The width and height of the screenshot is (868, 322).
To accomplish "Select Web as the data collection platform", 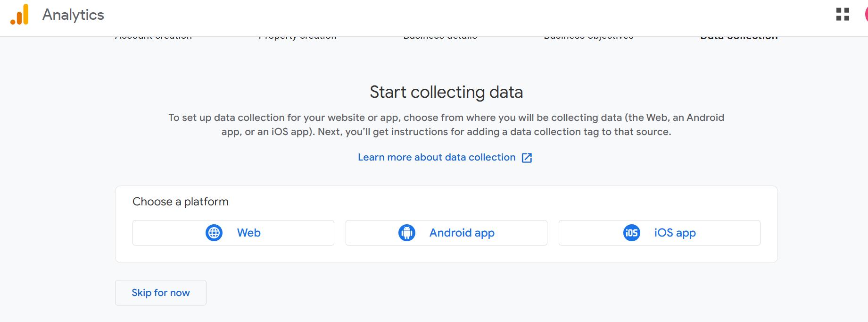I will tap(233, 233).
